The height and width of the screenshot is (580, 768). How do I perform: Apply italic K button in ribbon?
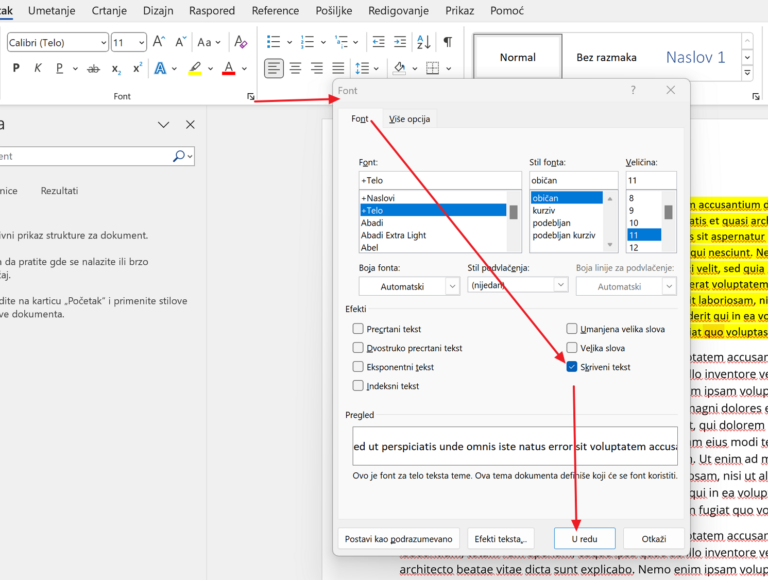[38, 68]
